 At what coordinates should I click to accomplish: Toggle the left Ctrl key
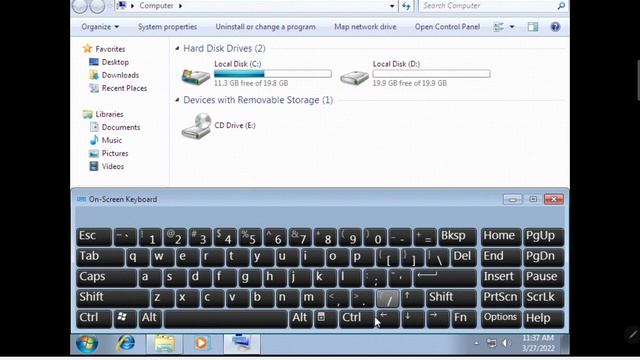[x=94, y=318]
